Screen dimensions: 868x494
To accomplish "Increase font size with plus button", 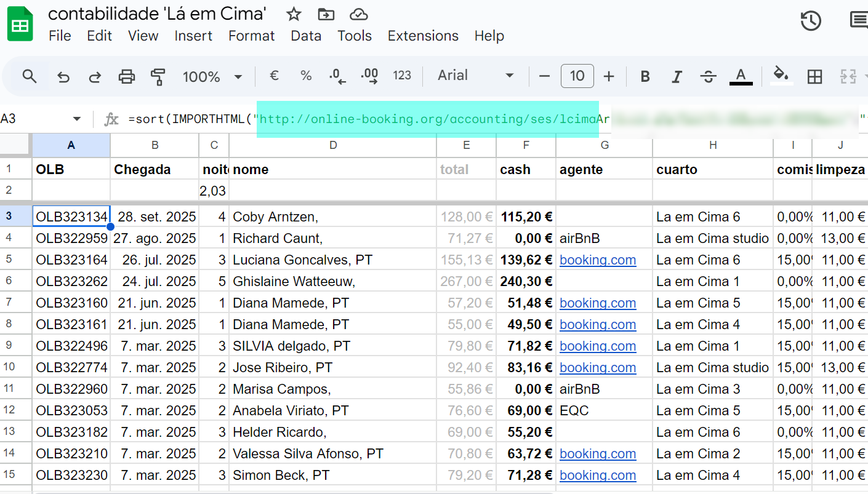I will point(609,76).
